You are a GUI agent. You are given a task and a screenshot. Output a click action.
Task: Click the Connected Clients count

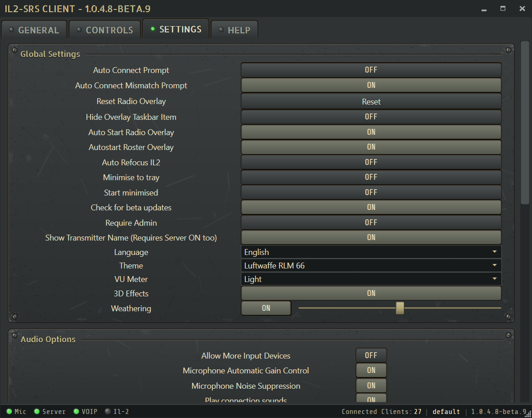(382, 412)
